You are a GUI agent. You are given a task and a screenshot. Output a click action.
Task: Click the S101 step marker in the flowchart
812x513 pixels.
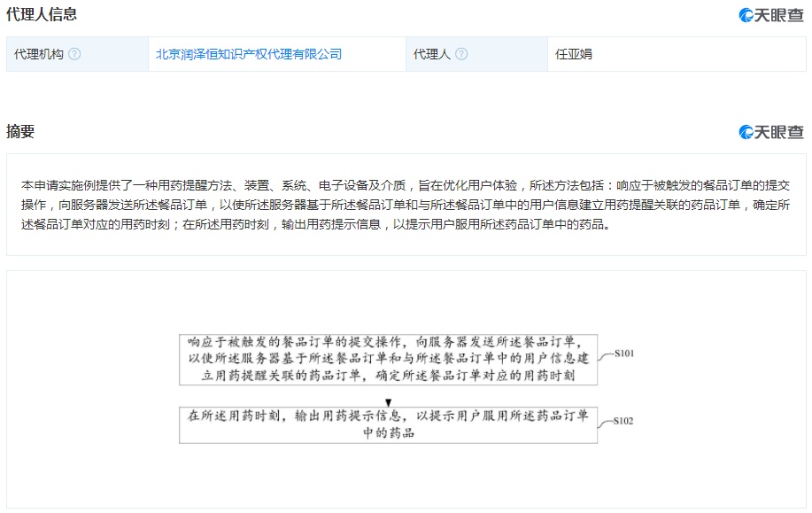623,354
